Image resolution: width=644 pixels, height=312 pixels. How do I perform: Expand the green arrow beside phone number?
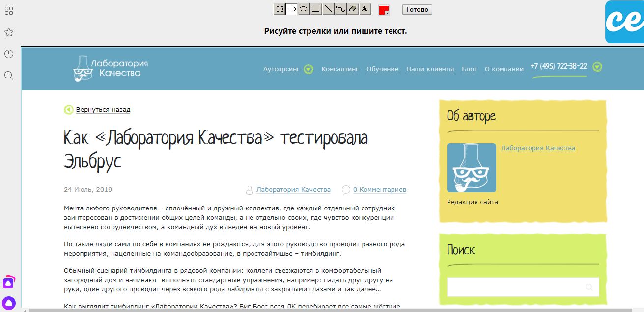[597, 67]
